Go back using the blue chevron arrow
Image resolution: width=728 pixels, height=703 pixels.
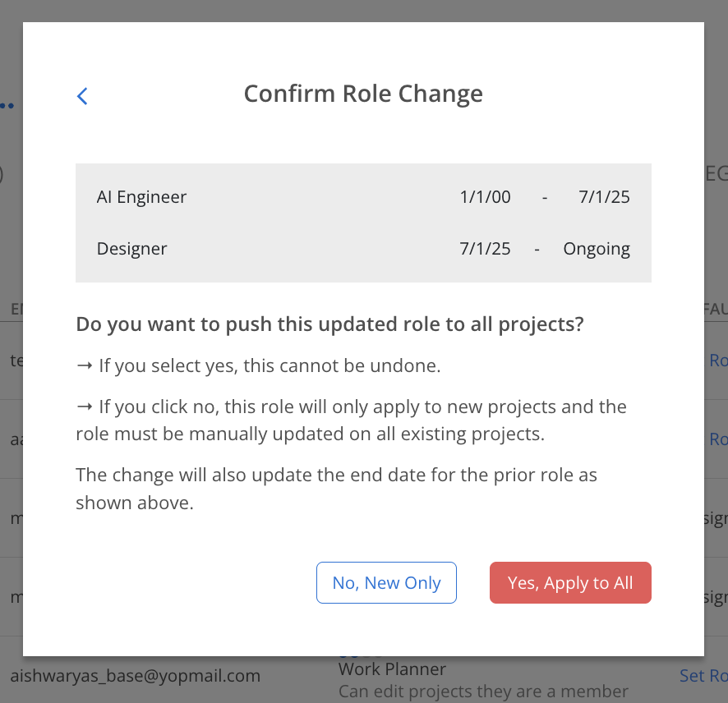82,96
